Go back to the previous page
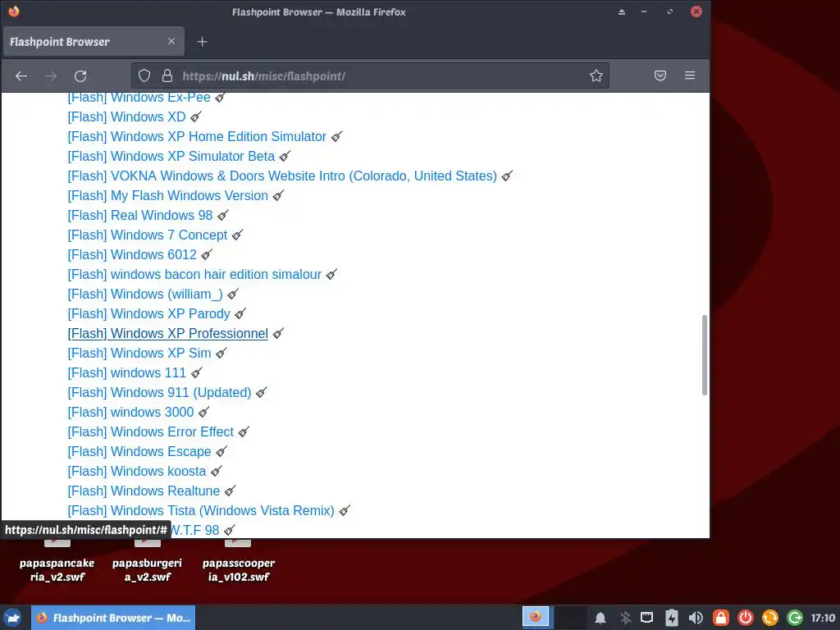The height and width of the screenshot is (630, 840). coord(21,76)
